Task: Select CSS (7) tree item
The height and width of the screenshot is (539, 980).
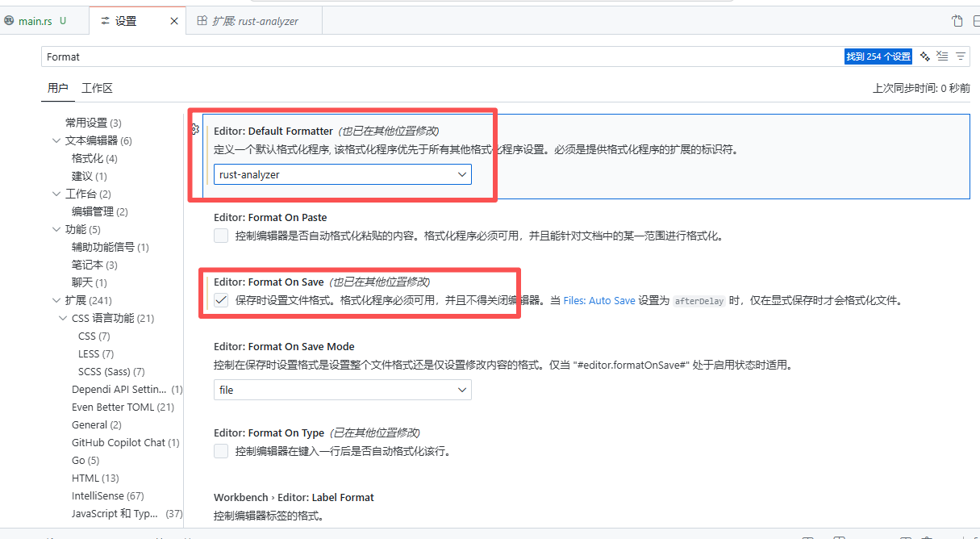Action: click(x=94, y=336)
